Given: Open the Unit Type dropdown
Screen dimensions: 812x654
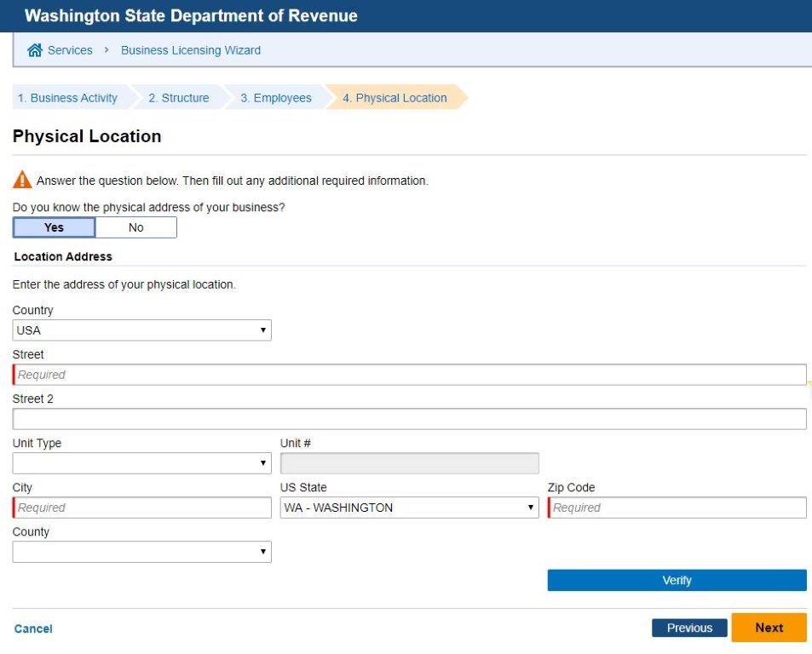Looking at the screenshot, I should [x=142, y=463].
